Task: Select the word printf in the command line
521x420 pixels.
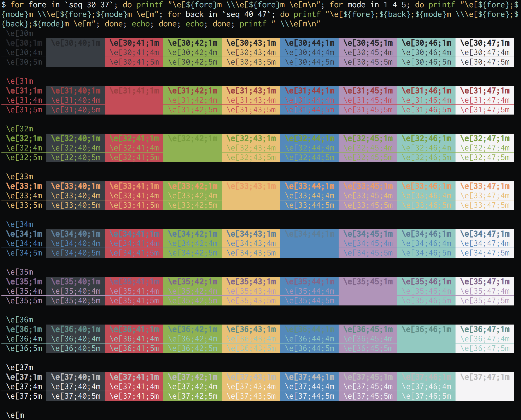Action: (x=149, y=5)
